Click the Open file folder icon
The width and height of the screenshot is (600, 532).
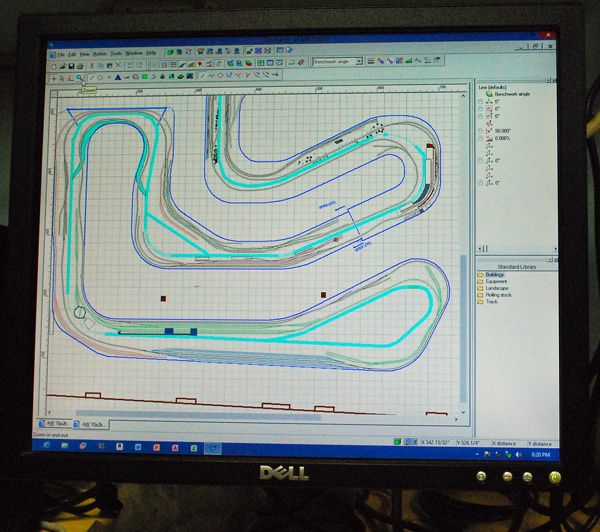point(62,66)
